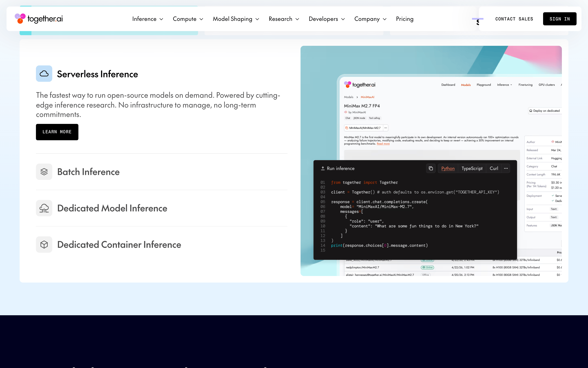Expand the Batch Inference section
The image size is (588, 368).
tap(161, 172)
